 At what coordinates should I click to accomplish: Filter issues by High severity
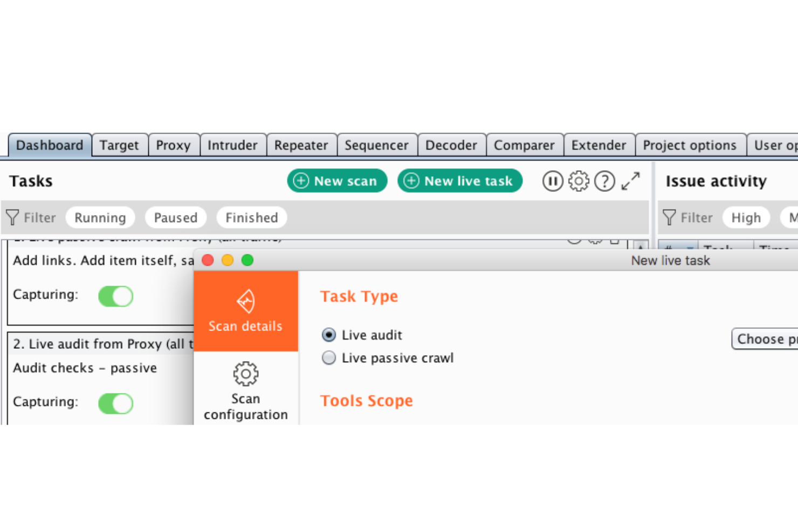click(746, 217)
